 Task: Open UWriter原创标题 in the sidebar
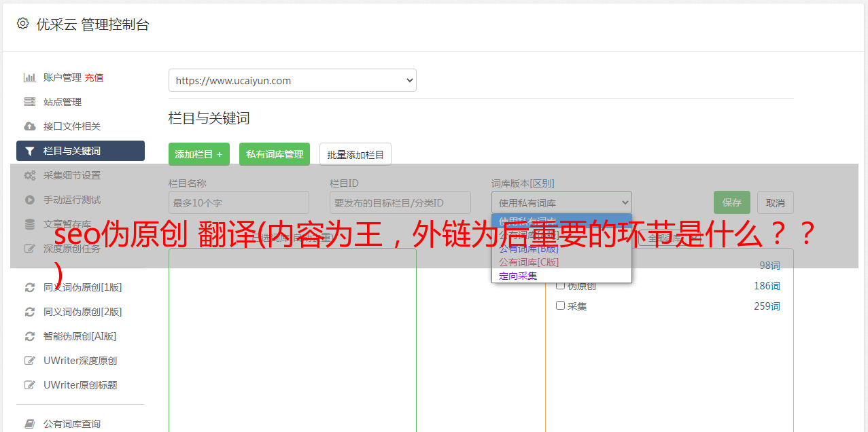80,385
